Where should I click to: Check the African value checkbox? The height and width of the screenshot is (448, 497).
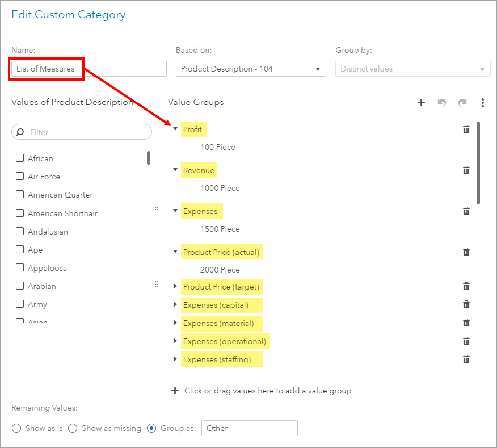[x=20, y=158]
